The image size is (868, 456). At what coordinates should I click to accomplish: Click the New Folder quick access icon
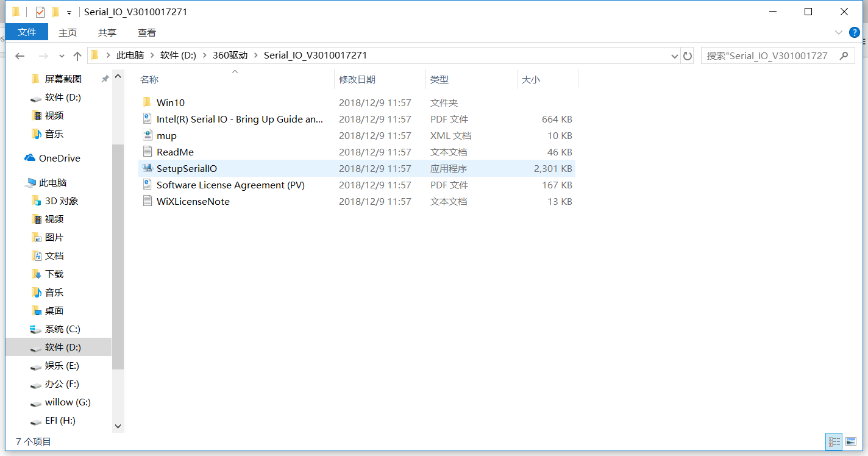click(55, 12)
